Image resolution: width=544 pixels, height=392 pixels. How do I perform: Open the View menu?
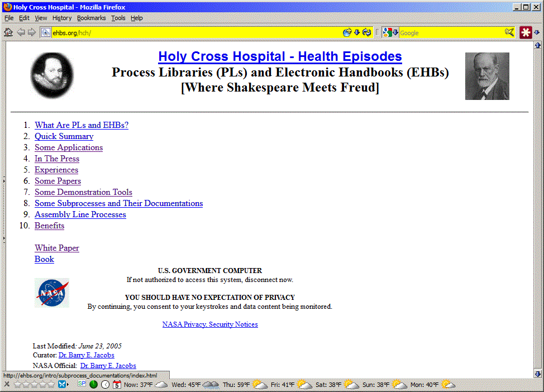41,18
